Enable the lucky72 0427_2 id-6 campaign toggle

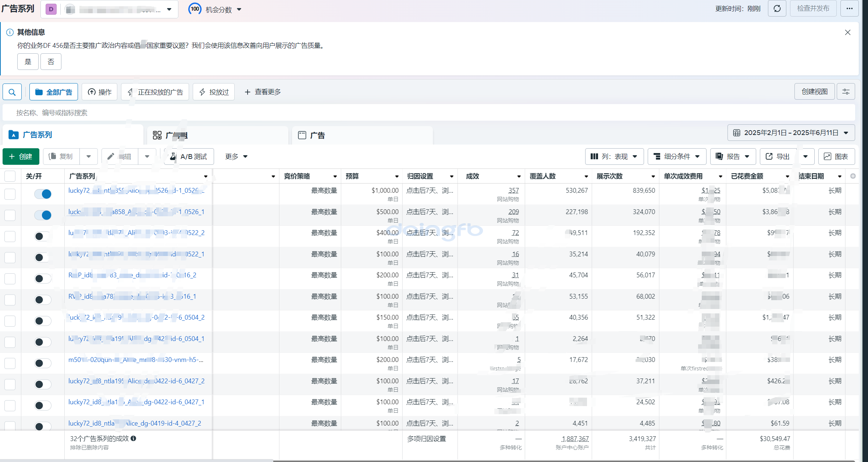43,384
